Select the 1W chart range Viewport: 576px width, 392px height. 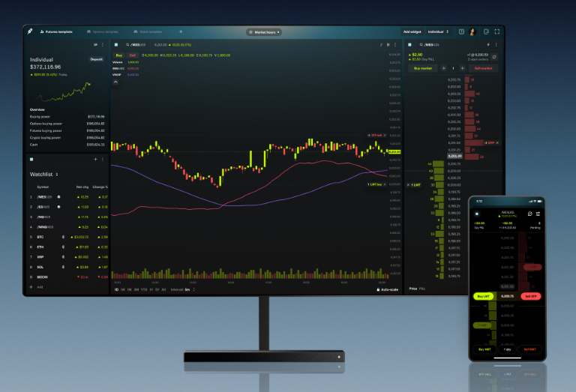pyautogui.click(x=123, y=289)
